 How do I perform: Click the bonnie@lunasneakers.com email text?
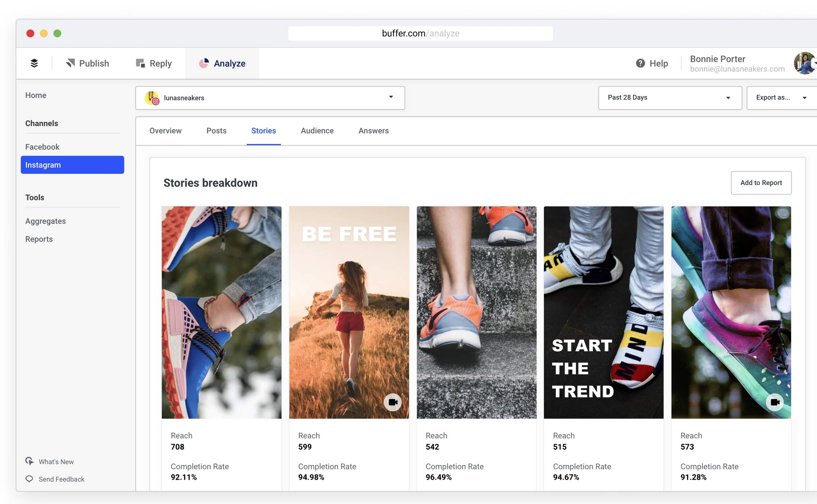click(737, 69)
